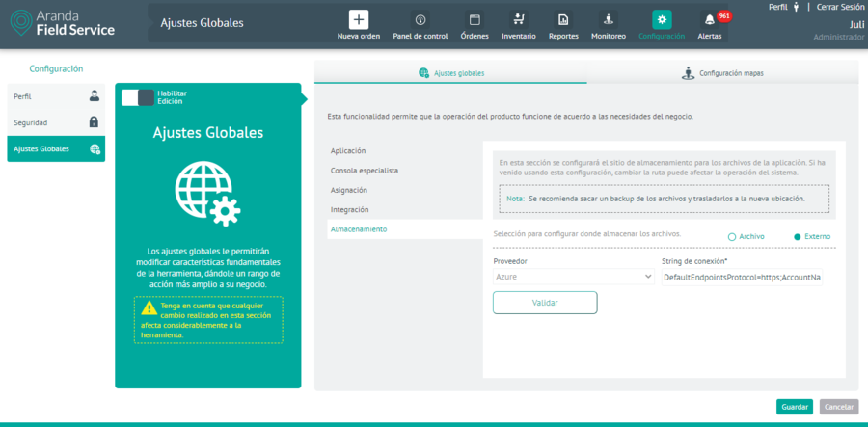Open the Configuración gear icon
Image resolution: width=868 pixels, height=427 pixels.
click(x=662, y=20)
